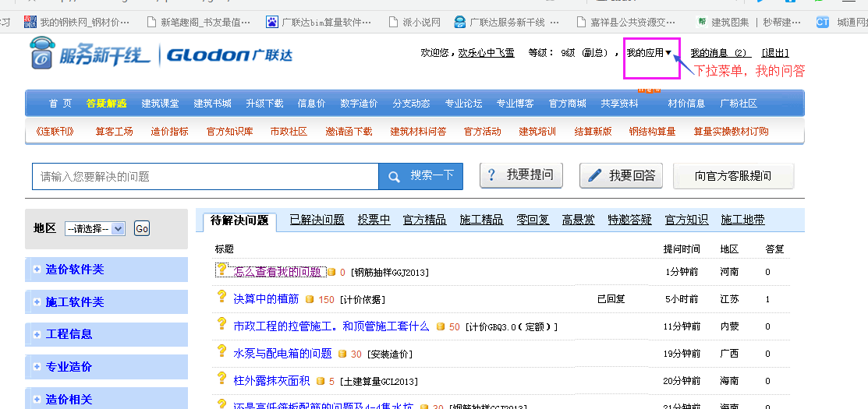The height and width of the screenshot is (409, 868).
Task: Click the coin icon beside the 30 reward of 水泵与配电箱的问题
Action: [x=342, y=354]
